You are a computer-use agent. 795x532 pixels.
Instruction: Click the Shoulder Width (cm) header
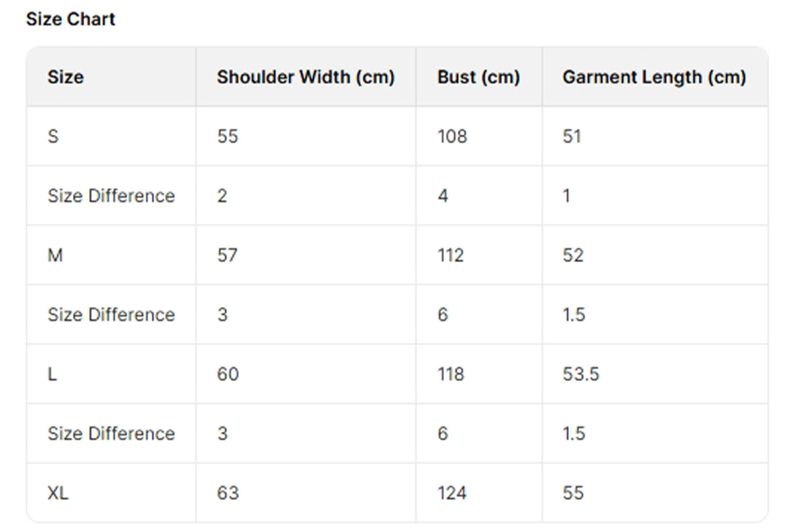click(305, 77)
